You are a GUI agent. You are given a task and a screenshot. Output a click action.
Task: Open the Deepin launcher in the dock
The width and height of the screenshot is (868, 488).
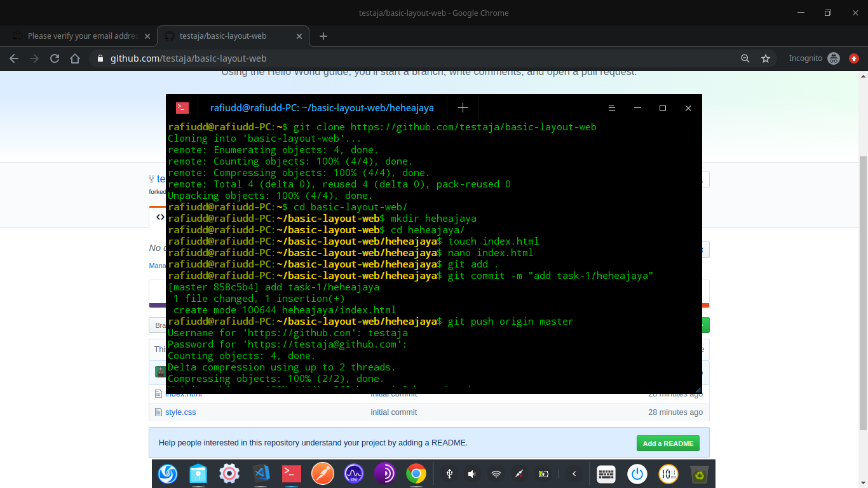pyautogui.click(x=168, y=473)
